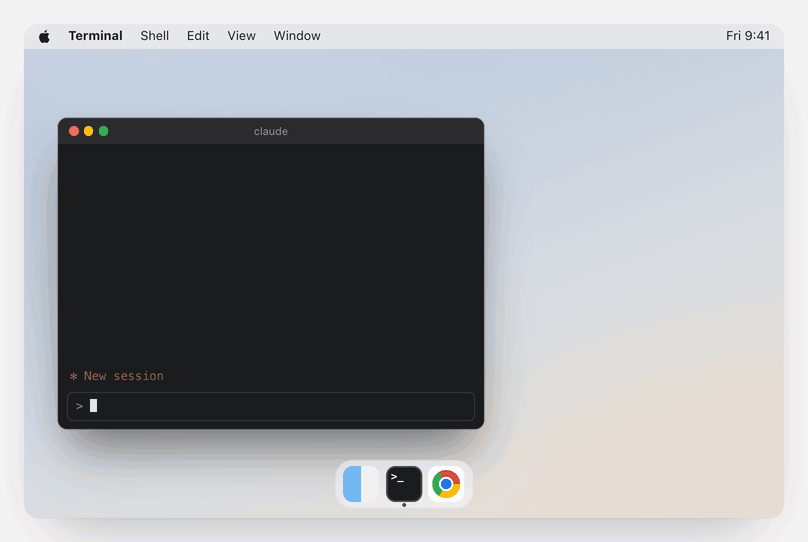The image size is (808, 542).
Task: Open the Edit menu
Action: pos(198,36)
